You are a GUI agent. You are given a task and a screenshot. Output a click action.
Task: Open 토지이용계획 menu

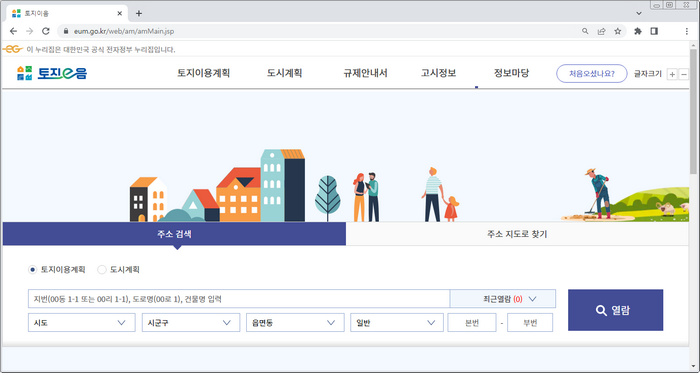[x=204, y=73]
